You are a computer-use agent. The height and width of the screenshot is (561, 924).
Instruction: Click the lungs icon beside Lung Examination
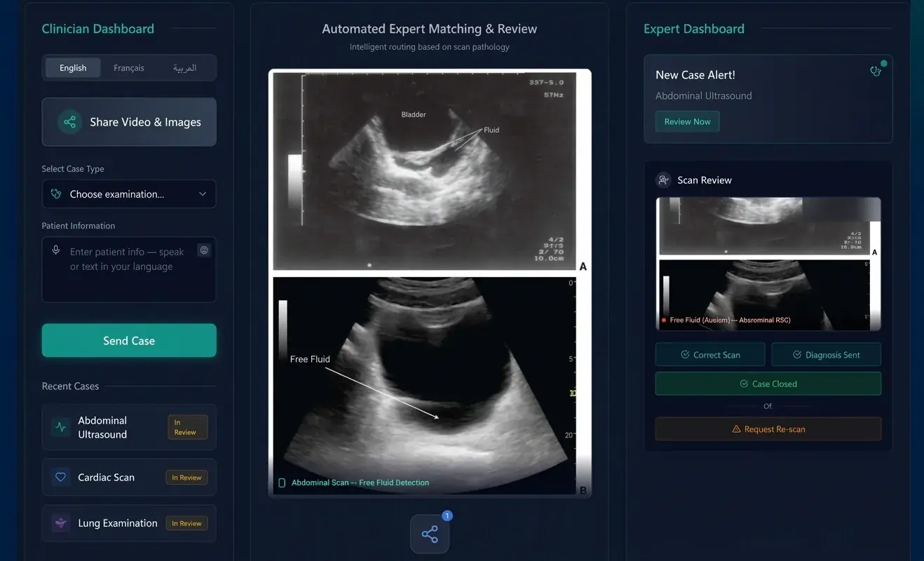pyautogui.click(x=60, y=523)
